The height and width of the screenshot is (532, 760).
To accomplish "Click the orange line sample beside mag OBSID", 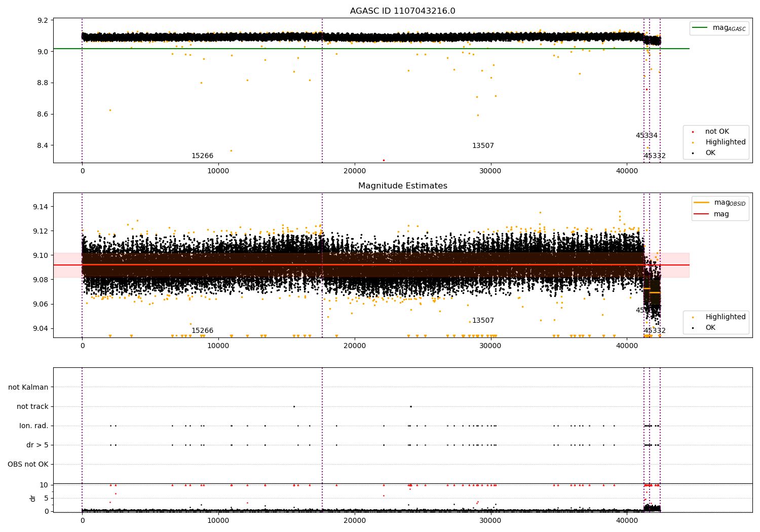I will 701,203.
